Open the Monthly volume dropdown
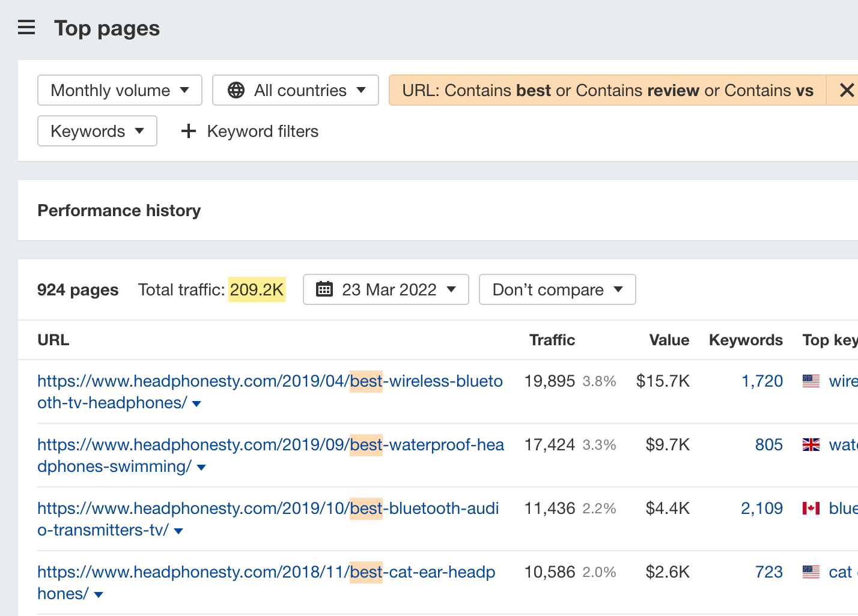858x616 pixels. 119,89
